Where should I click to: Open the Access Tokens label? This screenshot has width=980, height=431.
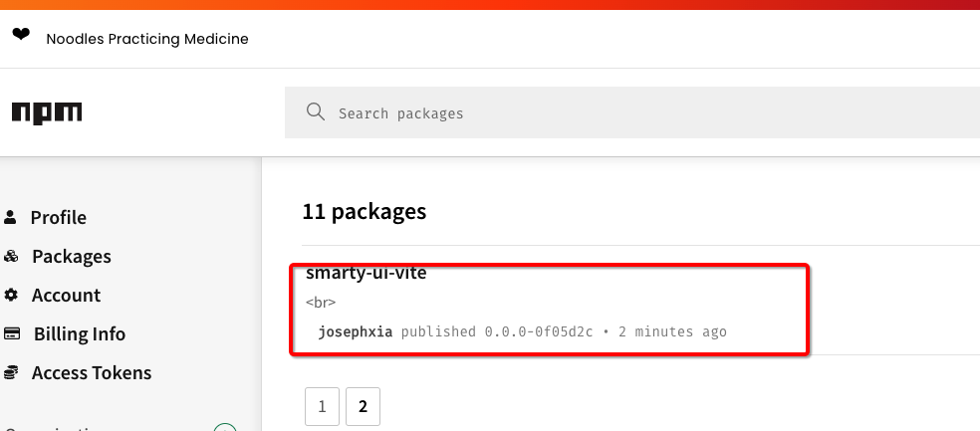coord(92,372)
